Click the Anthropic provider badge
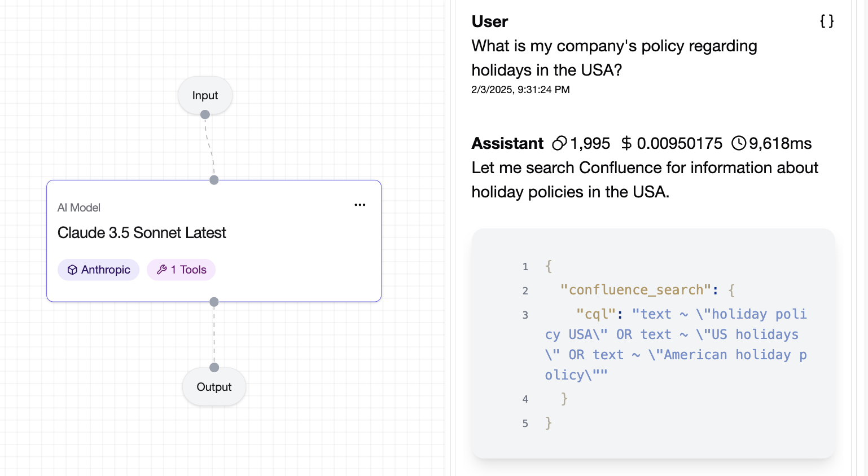Viewport: 868px width, 476px height. [x=98, y=270]
